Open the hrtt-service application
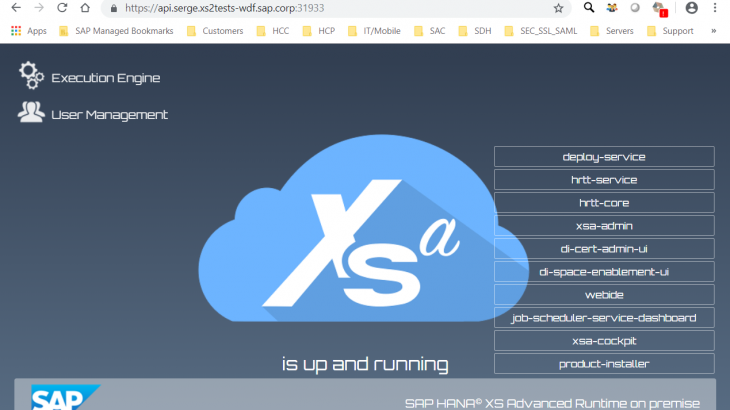The width and height of the screenshot is (730, 410). tap(604, 180)
